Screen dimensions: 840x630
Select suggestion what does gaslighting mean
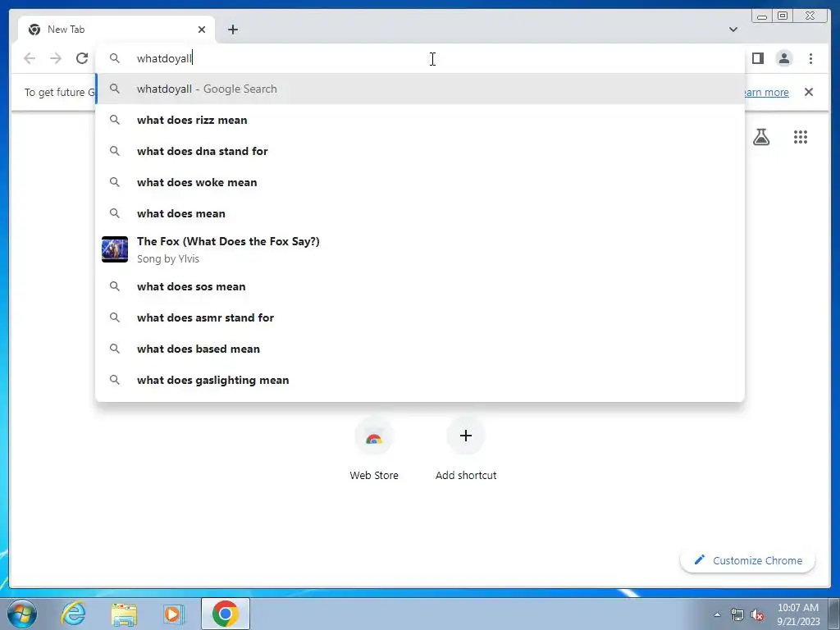click(x=420, y=380)
